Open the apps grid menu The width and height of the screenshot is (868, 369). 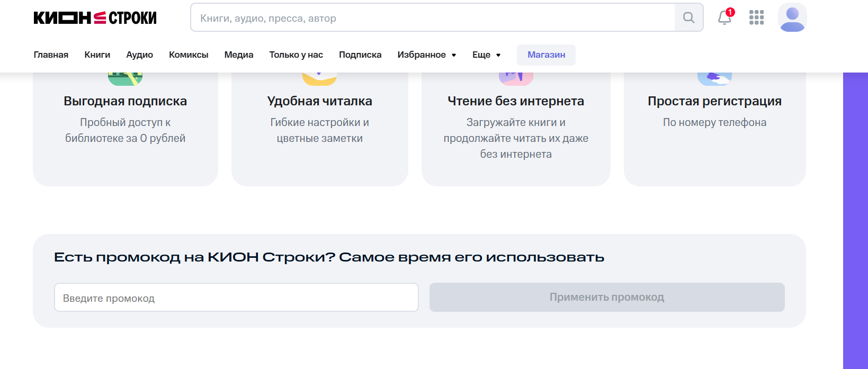pos(756,17)
